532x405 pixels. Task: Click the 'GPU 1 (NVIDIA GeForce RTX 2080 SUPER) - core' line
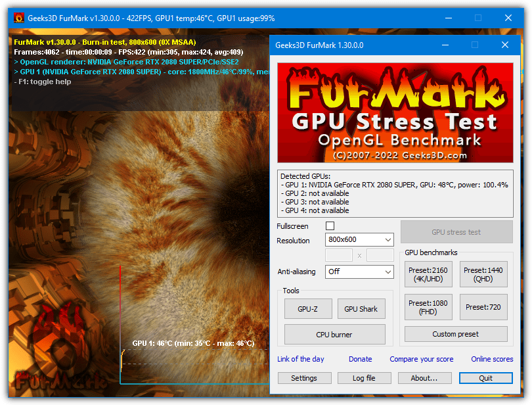point(142,72)
